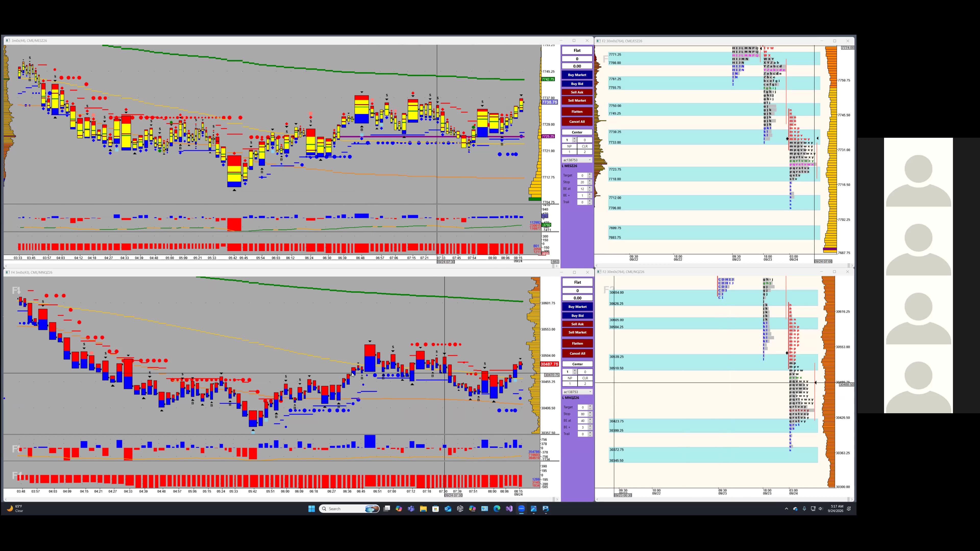Viewport: 980px width, 551px height.
Task: Click the horizontal scrollbar under the ESZ26 profile chart
Action: (724, 265)
